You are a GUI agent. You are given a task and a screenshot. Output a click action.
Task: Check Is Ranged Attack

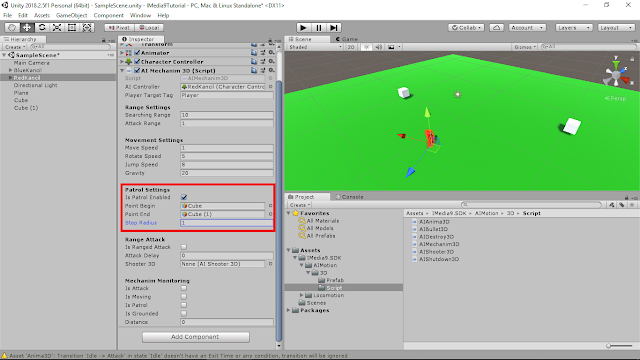(184, 247)
